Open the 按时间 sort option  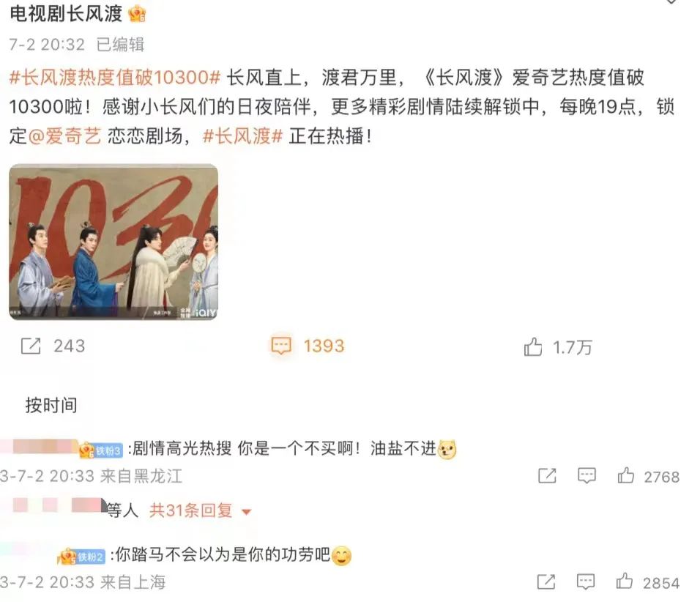[x=51, y=405]
